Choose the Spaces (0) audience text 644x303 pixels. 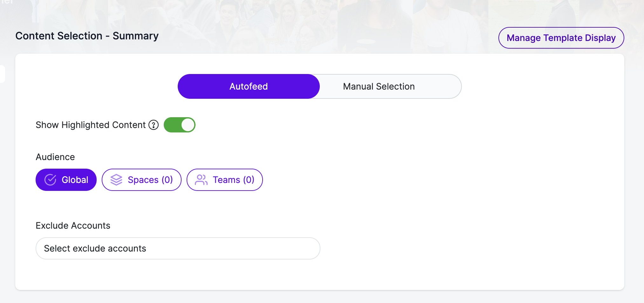pos(150,180)
